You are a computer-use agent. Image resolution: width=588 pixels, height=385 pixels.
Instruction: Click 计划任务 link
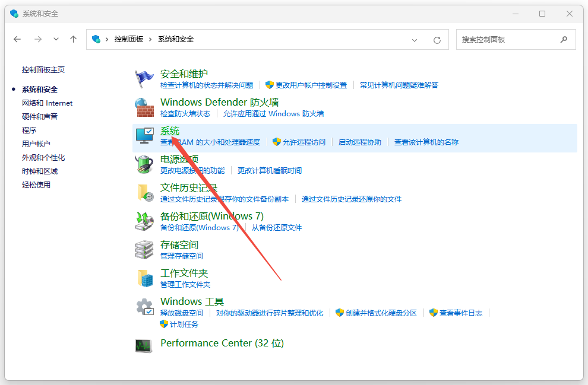(x=184, y=324)
